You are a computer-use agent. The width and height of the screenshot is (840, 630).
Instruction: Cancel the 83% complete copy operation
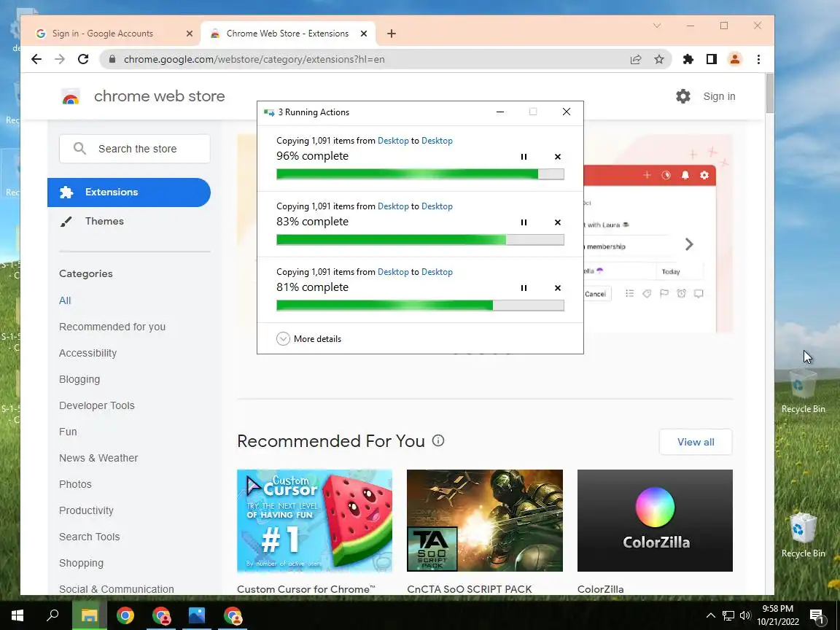558,222
